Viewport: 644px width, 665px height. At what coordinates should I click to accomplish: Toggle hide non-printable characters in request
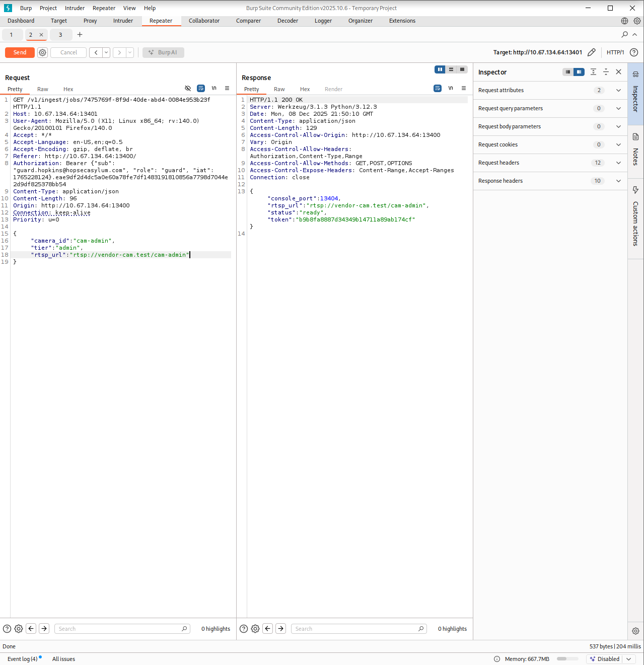pos(188,88)
